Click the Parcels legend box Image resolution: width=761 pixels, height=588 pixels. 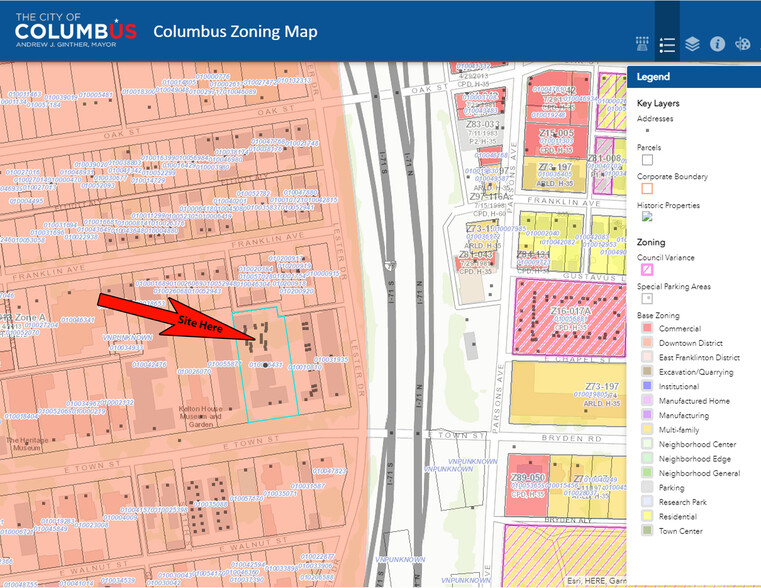(646, 159)
